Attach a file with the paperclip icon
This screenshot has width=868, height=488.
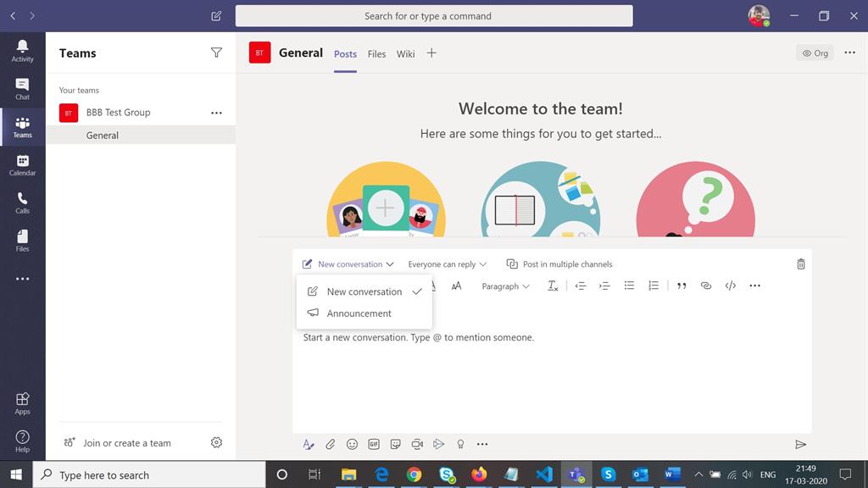pos(331,443)
